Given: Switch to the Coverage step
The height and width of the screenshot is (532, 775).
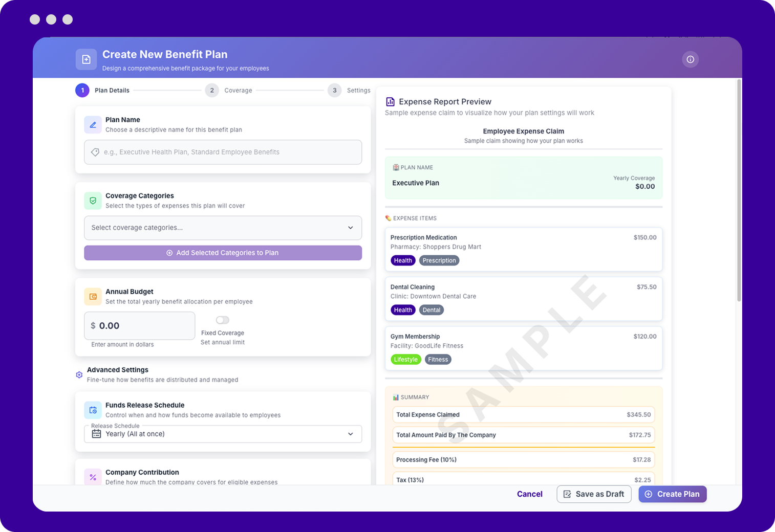Looking at the screenshot, I should point(212,90).
